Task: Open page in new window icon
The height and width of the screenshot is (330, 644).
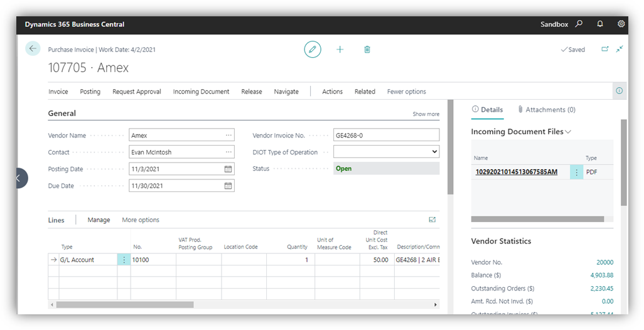Action: click(604, 49)
